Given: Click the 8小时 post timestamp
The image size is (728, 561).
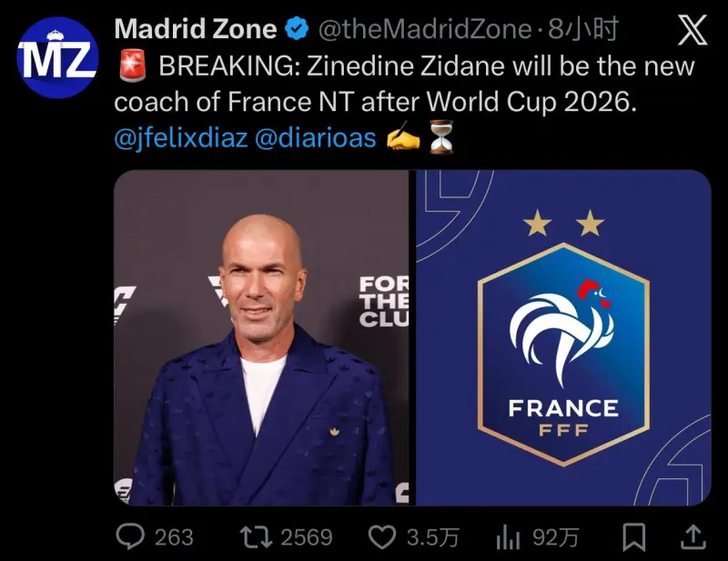Looking at the screenshot, I should click(x=583, y=30).
